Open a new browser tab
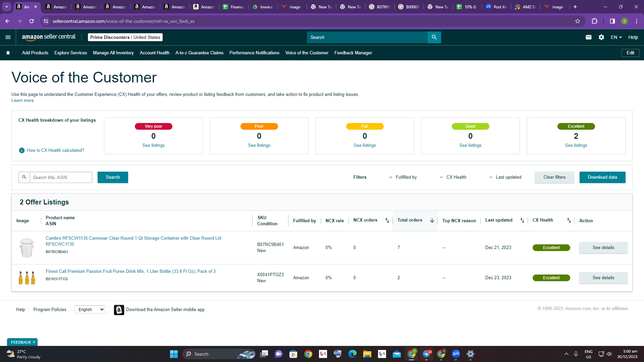 pos(575,7)
